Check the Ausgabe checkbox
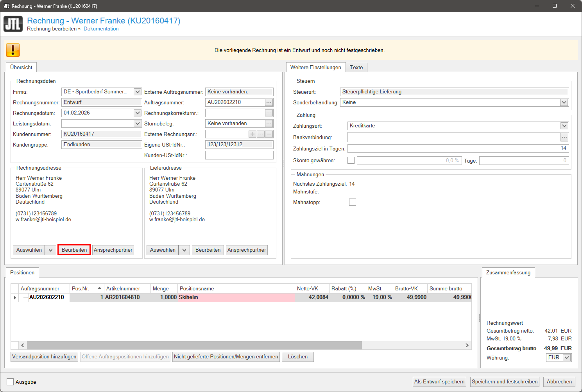 (11, 382)
